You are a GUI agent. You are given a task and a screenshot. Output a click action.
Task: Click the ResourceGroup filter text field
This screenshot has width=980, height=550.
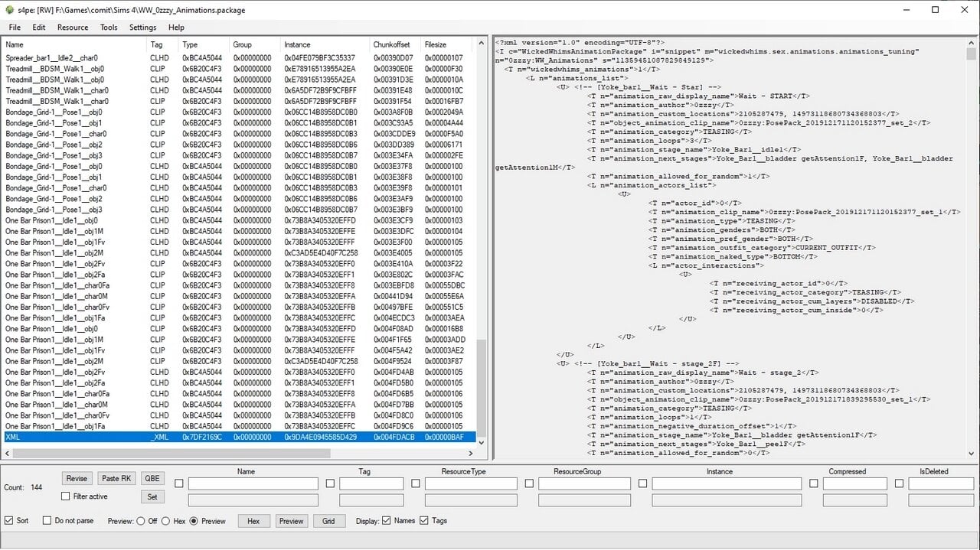click(584, 483)
